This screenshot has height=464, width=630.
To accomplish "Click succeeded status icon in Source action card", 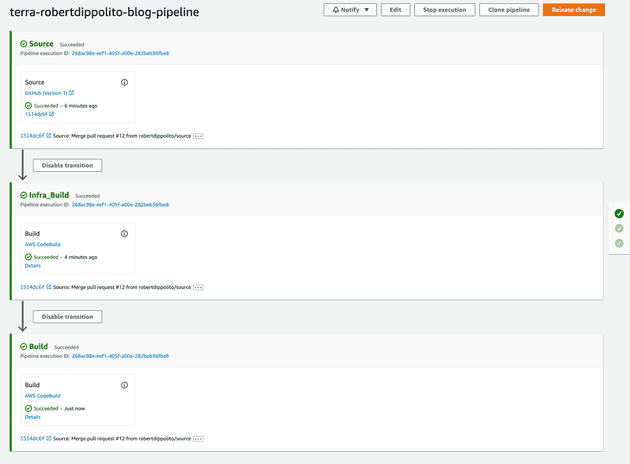I will tap(28, 106).
